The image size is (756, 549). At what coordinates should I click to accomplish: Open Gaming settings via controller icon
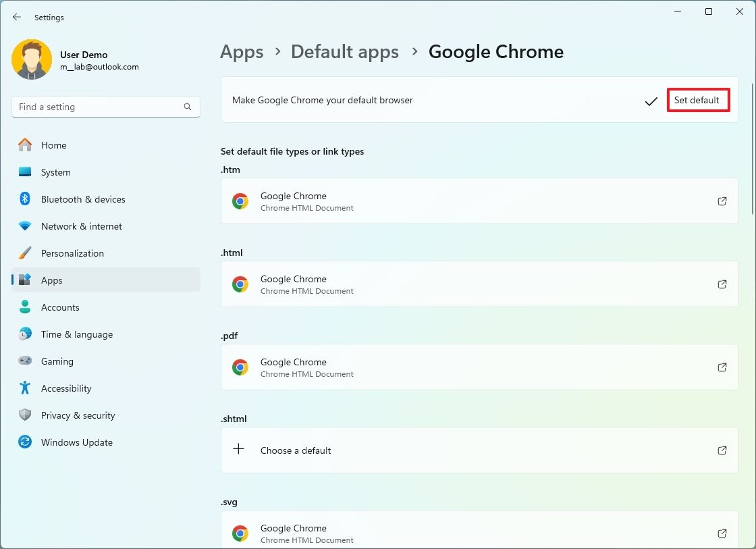pyautogui.click(x=25, y=361)
